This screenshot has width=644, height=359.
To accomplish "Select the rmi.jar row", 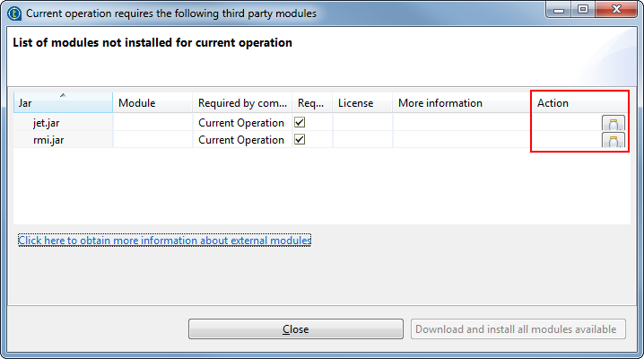I will coord(46,140).
